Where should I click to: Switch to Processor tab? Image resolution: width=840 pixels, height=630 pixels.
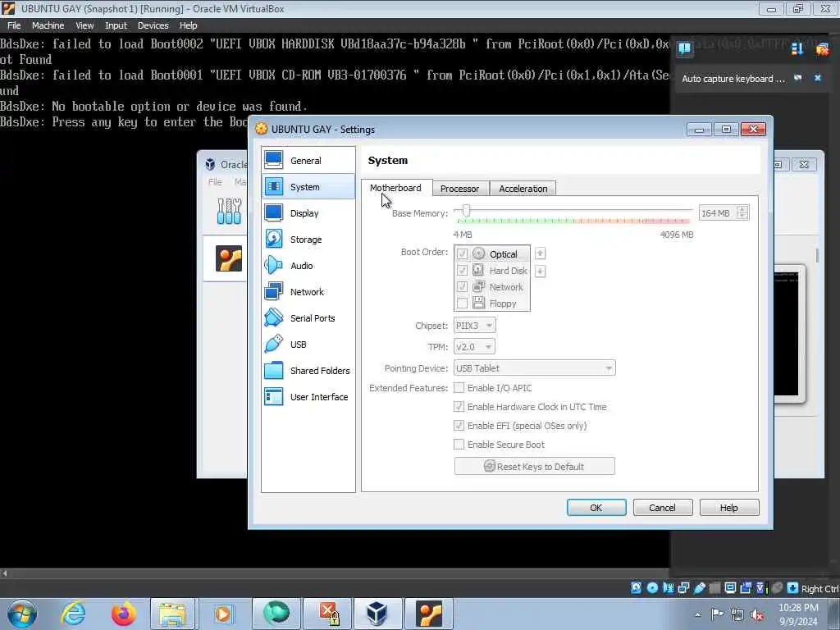point(459,189)
